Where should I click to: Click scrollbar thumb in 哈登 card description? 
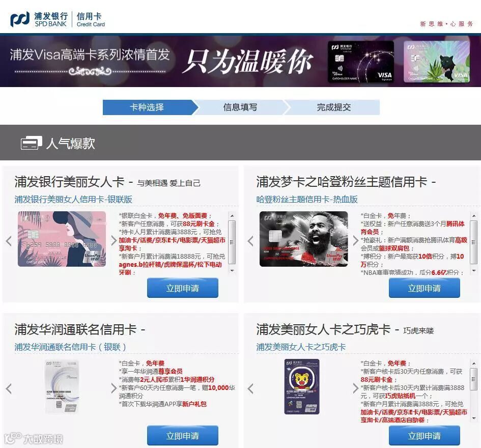[474, 242]
